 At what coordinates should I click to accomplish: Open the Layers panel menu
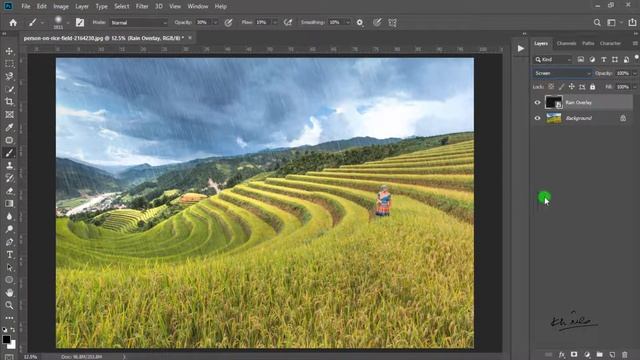(x=635, y=43)
